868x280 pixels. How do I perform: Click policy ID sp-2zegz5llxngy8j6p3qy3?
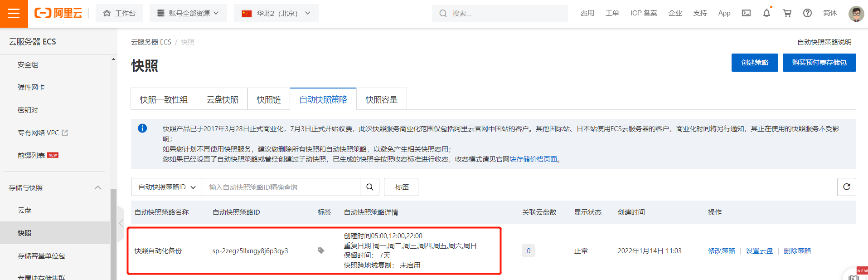pyautogui.click(x=250, y=251)
